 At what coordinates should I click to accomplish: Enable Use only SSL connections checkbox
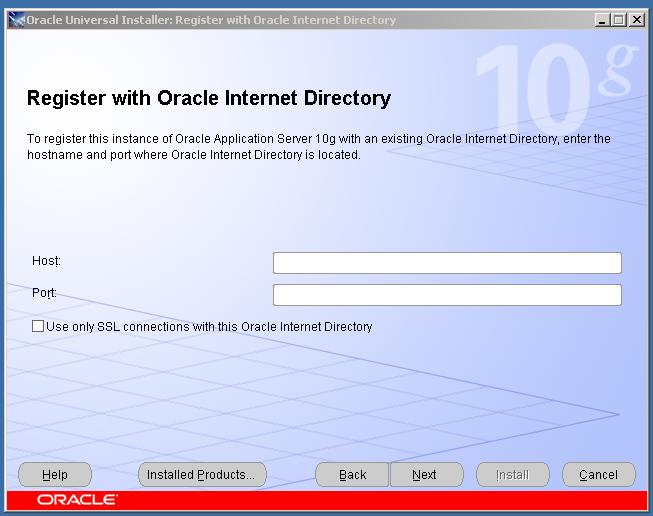(38, 326)
